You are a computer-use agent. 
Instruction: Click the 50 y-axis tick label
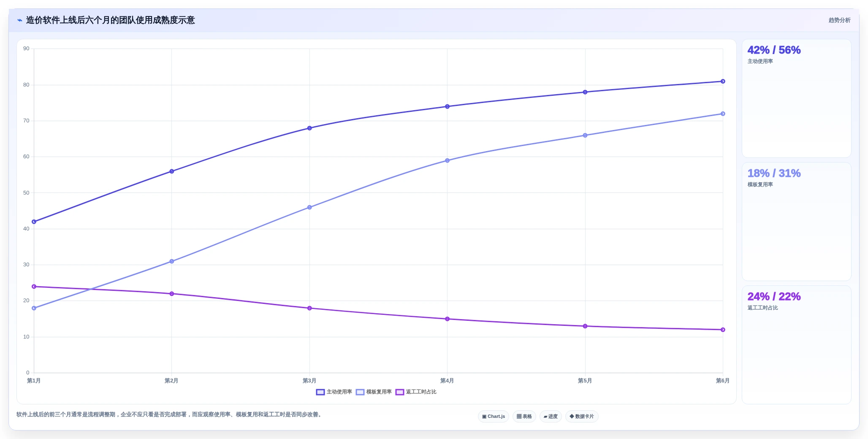(26, 193)
